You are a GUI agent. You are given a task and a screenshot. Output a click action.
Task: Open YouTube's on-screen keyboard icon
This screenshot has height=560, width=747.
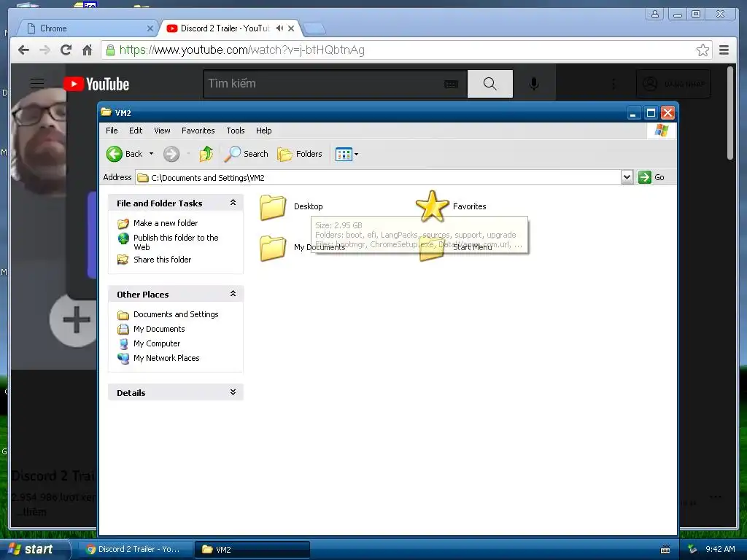point(451,85)
